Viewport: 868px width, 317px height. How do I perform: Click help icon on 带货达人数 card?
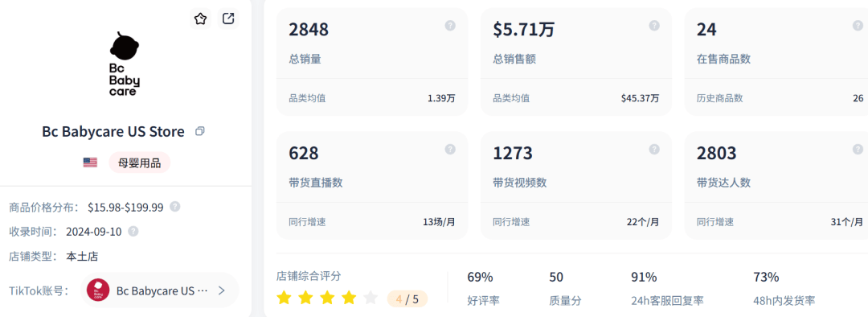click(x=858, y=149)
